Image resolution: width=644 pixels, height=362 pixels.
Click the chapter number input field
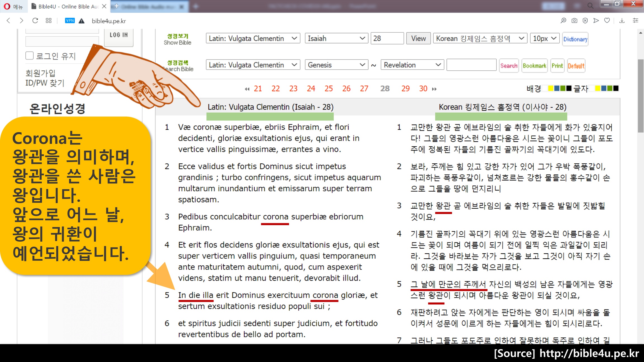(387, 39)
